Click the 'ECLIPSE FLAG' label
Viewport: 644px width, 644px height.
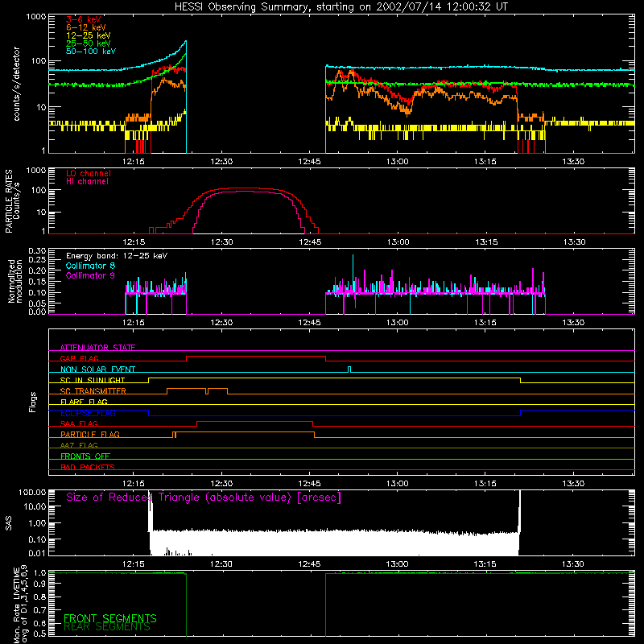coord(88,413)
